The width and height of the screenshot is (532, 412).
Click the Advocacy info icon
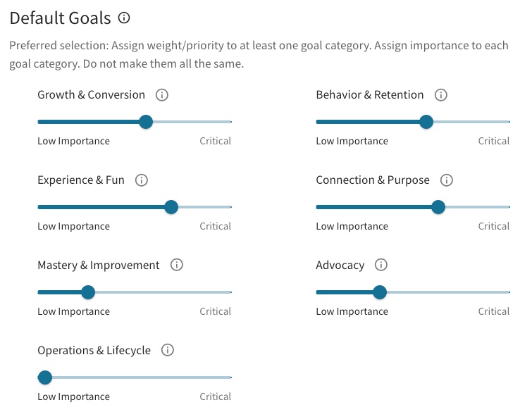(381, 265)
